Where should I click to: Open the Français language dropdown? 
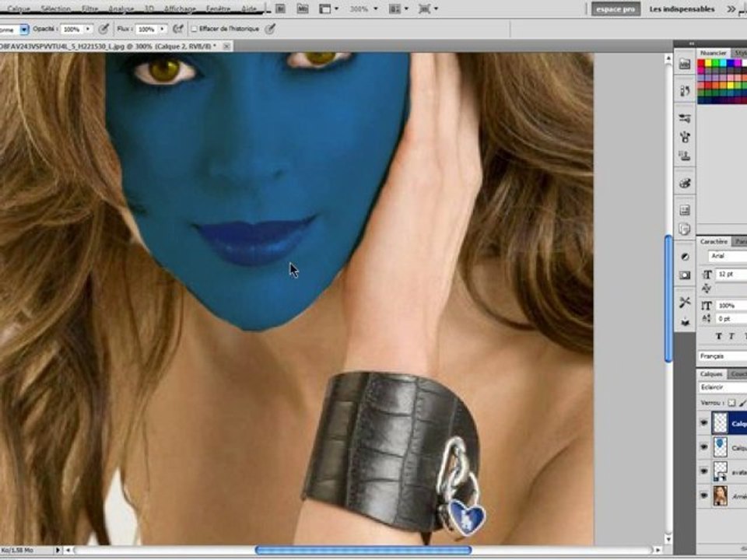(723, 356)
